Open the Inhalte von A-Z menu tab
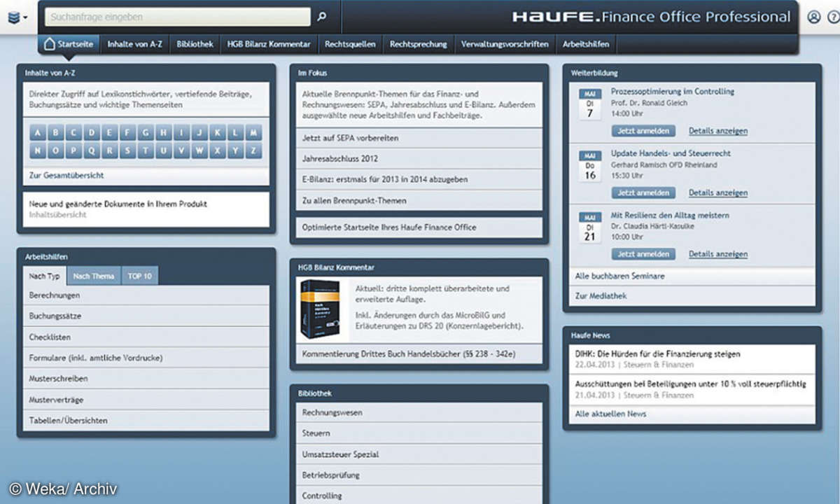 click(135, 44)
